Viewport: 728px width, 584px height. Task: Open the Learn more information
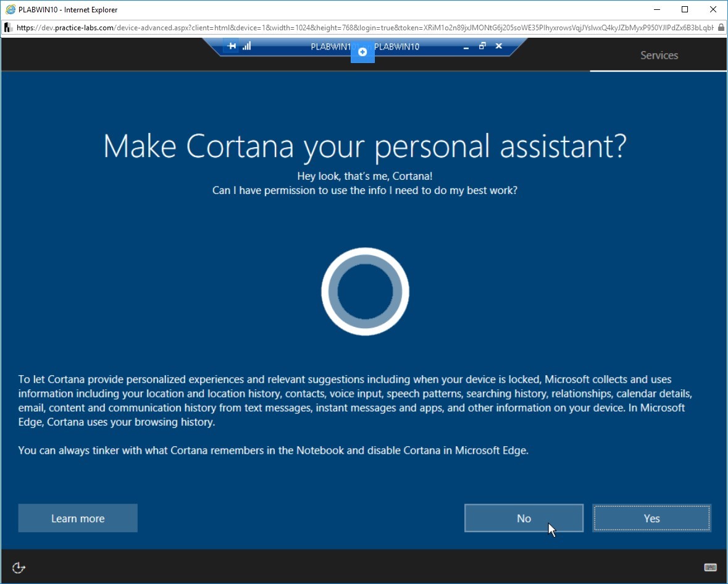click(78, 518)
